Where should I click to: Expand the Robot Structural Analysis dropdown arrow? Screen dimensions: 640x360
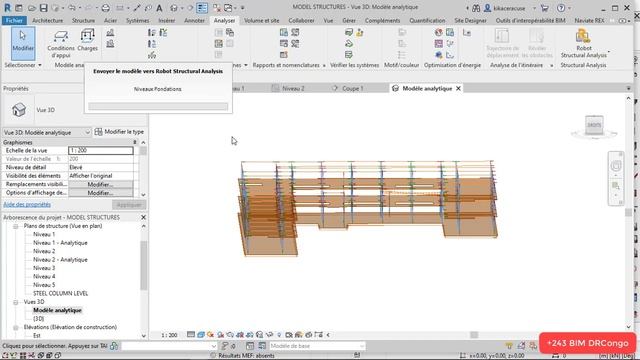609,52
